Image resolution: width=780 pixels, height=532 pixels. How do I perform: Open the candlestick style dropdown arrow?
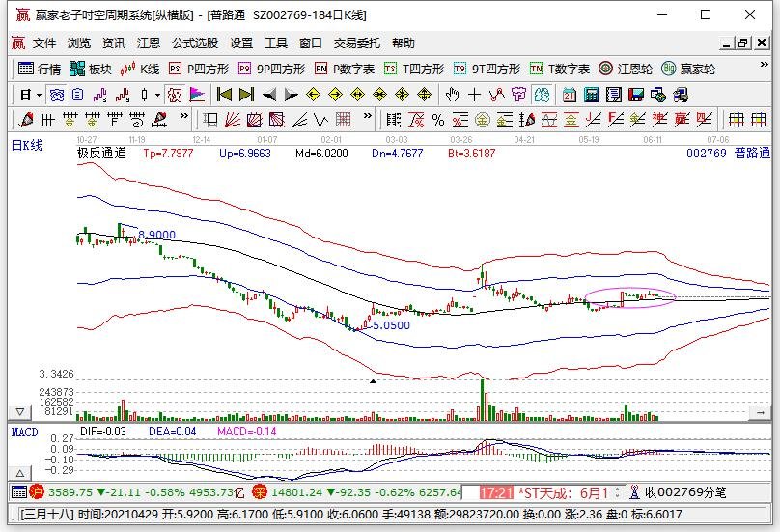pos(157,95)
